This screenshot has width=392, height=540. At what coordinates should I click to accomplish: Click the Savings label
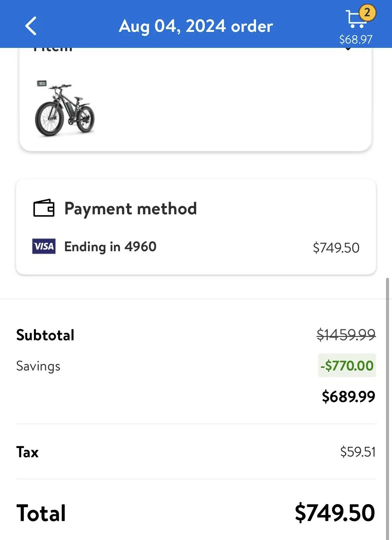pos(38,366)
